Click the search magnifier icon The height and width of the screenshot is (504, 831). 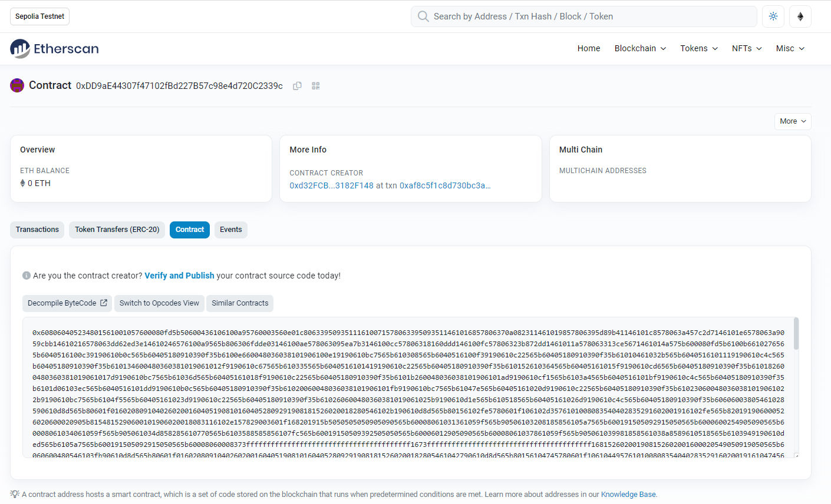423,16
